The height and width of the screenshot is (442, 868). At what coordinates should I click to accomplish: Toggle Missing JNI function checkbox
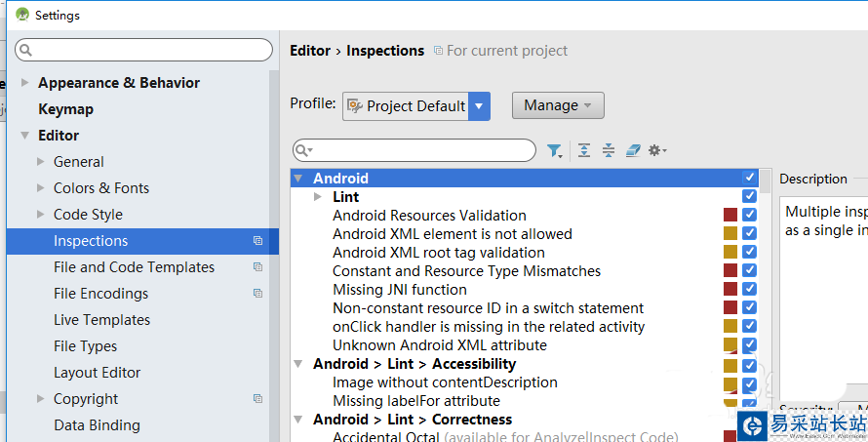749,290
